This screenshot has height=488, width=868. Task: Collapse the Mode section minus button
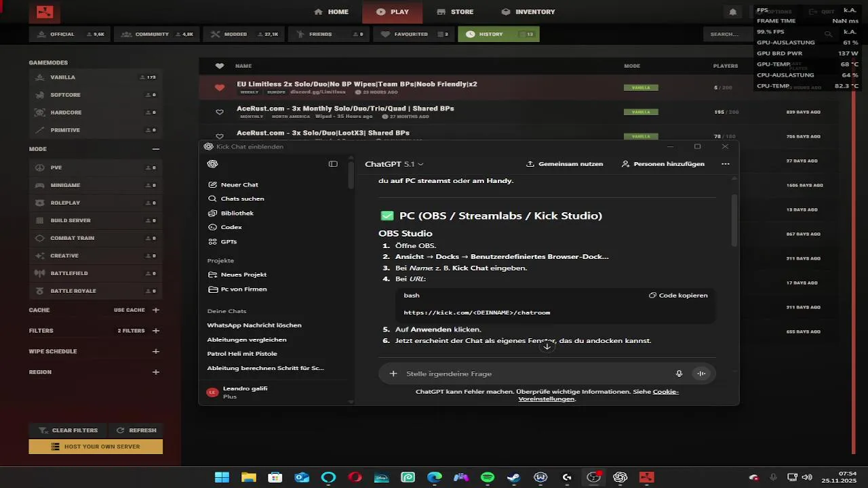(156, 149)
